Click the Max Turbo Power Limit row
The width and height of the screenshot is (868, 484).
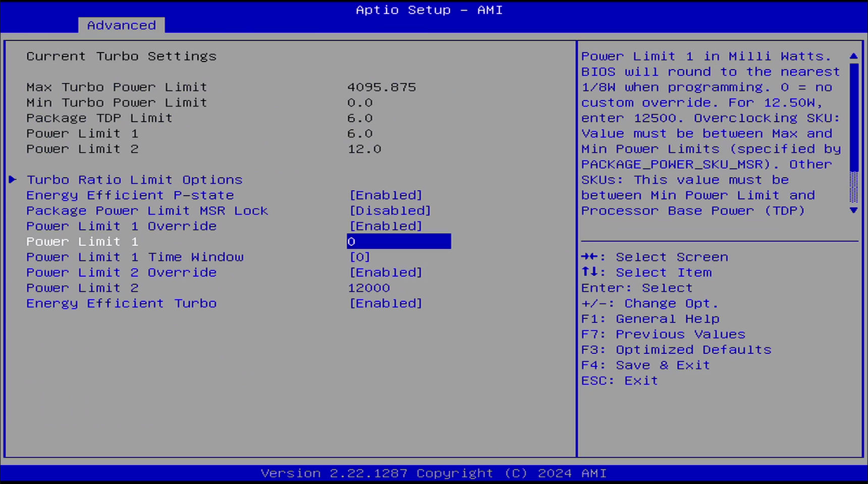117,87
